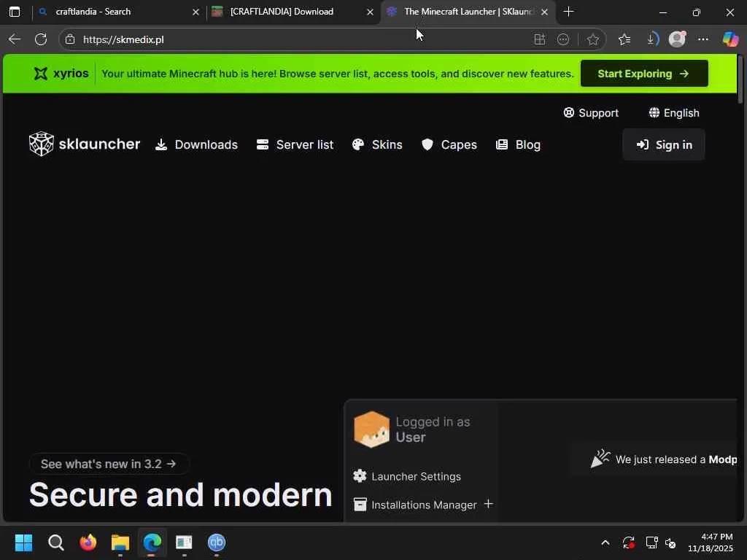Add this page to favorites

592,39
